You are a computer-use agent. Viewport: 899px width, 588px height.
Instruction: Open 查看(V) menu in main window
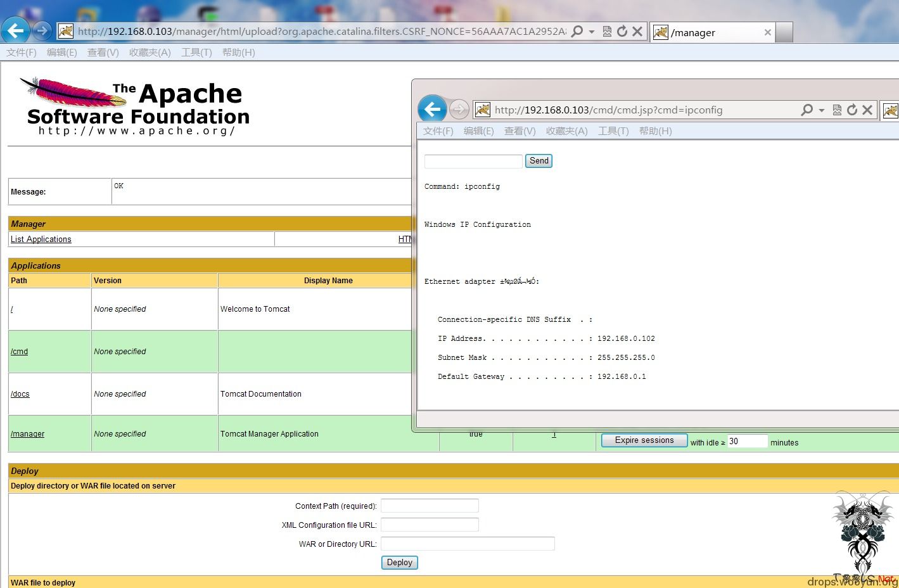(103, 53)
